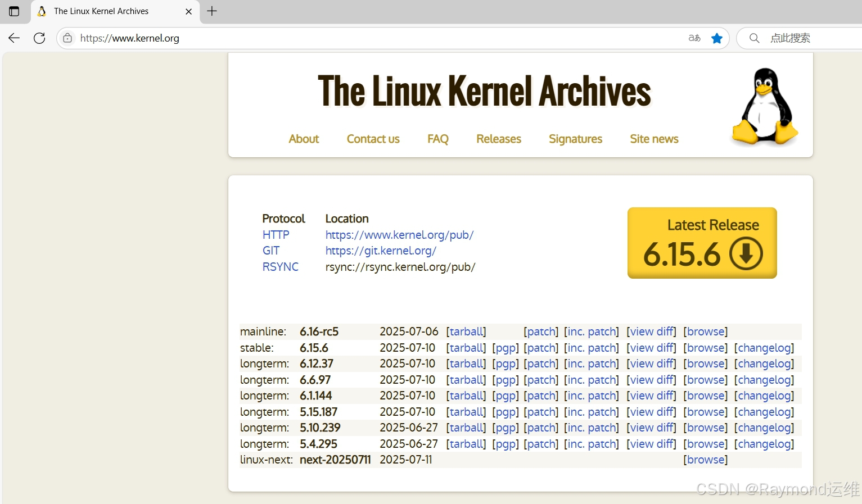Open pgp for longterm 5.15.187
The image size is (862, 504).
click(506, 412)
